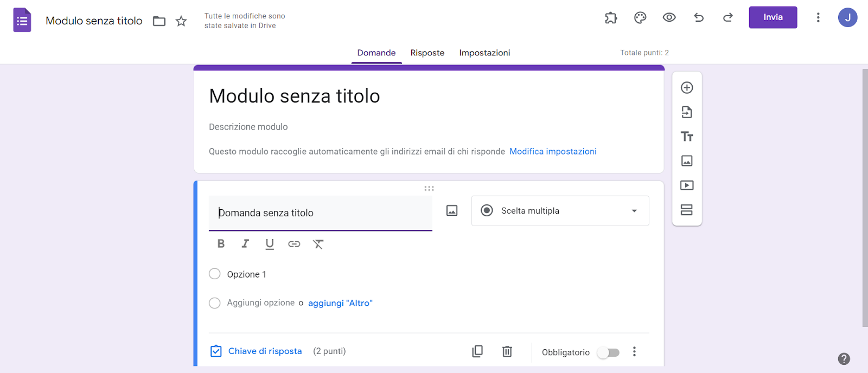The image size is (868, 373).
Task: Click the import questions icon
Action: (x=687, y=112)
